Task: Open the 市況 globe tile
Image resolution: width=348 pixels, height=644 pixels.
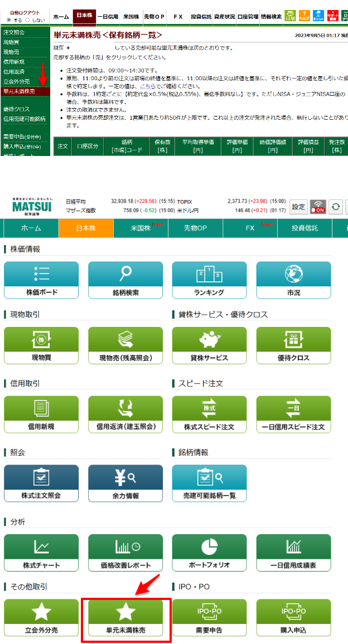Action: tap(294, 280)
